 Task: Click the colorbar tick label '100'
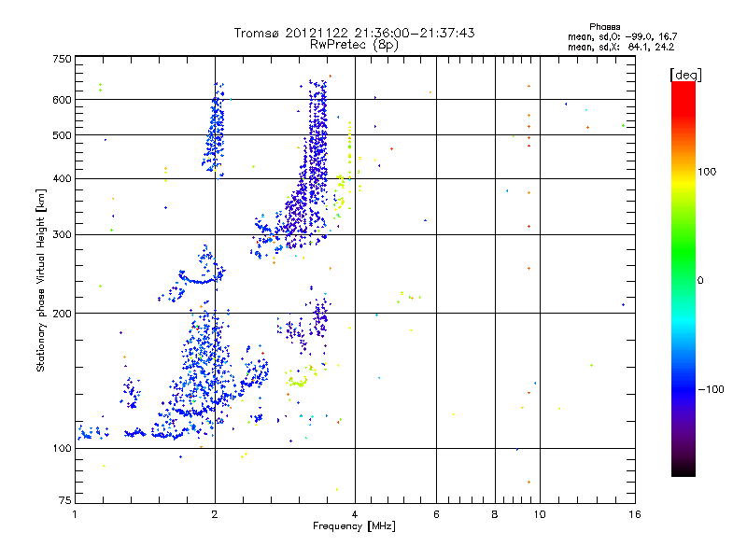pos(707,172)
